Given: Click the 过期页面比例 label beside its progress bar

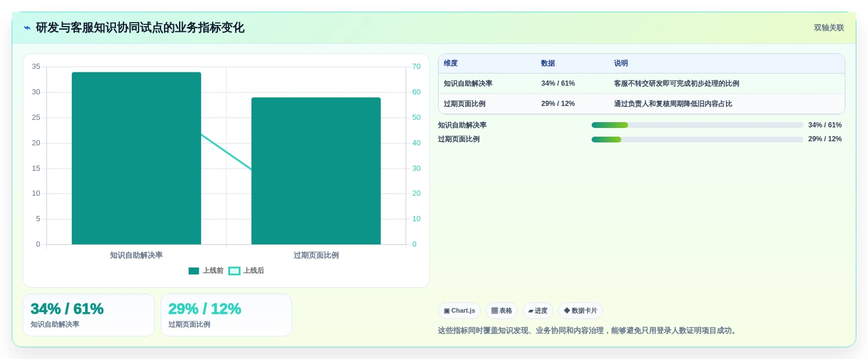Looking at the screenshot, I should [459, 140].
